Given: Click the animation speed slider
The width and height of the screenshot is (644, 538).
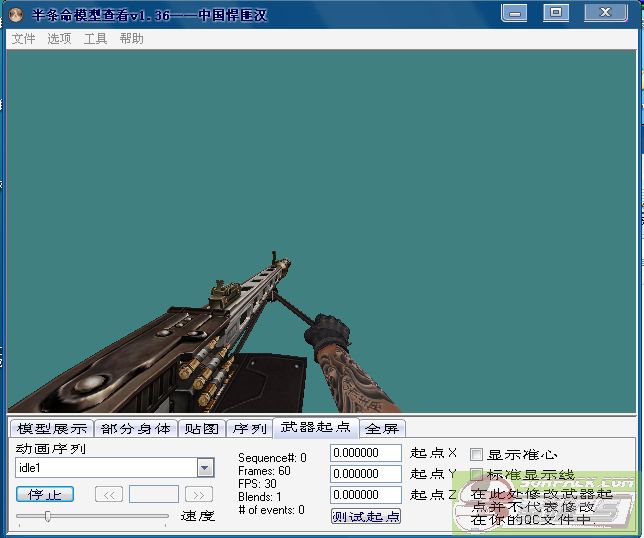Looking at the screenshot, I should click(47, 516).
